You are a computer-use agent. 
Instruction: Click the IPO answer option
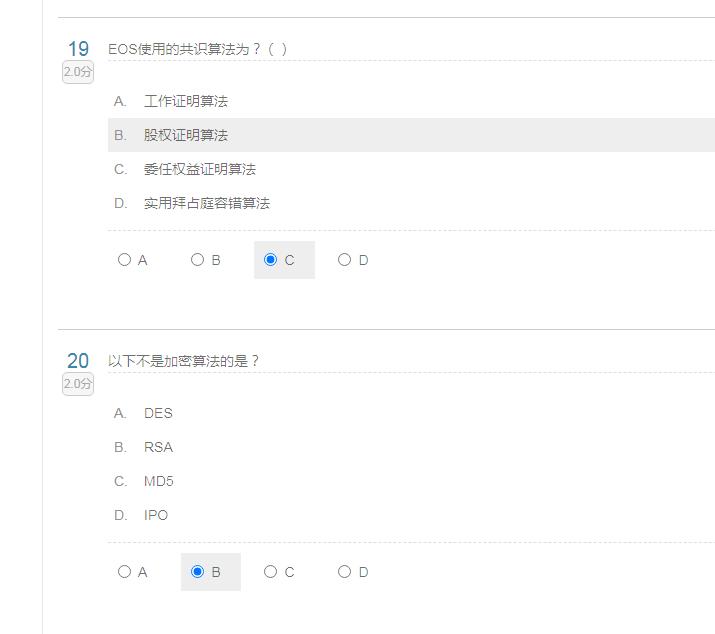pyautogui.click(x=156, y=515)
